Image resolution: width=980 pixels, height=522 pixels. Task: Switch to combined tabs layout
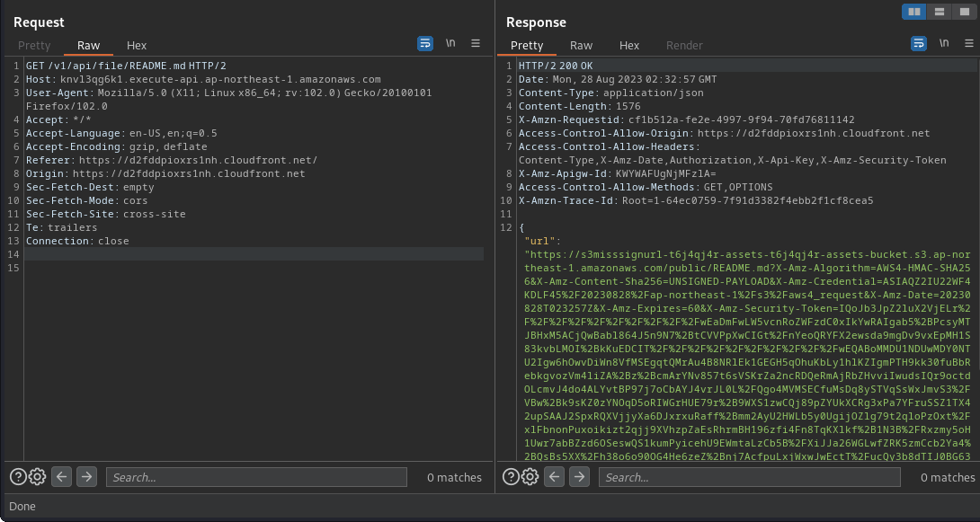tap(963, 12)
